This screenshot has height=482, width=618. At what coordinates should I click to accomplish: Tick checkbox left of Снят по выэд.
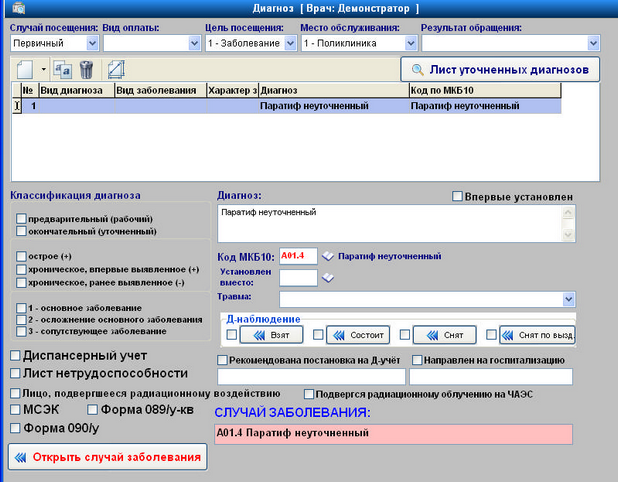click(491, 335)
